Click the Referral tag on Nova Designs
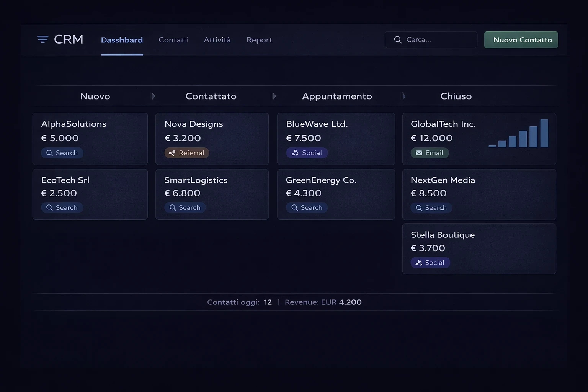Viewport: 588px width, 392px height. [187, 153]
